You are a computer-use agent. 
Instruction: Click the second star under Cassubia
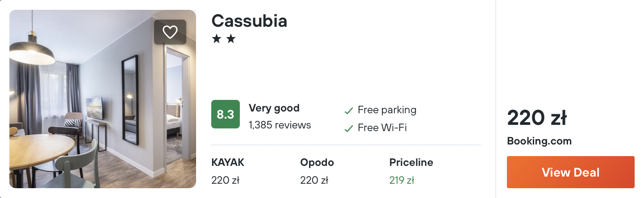pyautogui.click(x=230, y=39)
